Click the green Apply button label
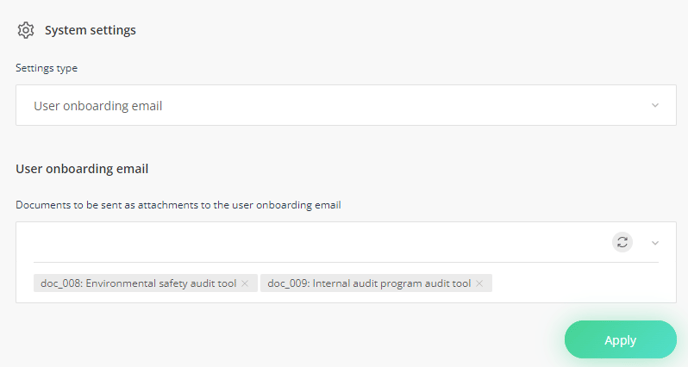 [x=620, y=340]
